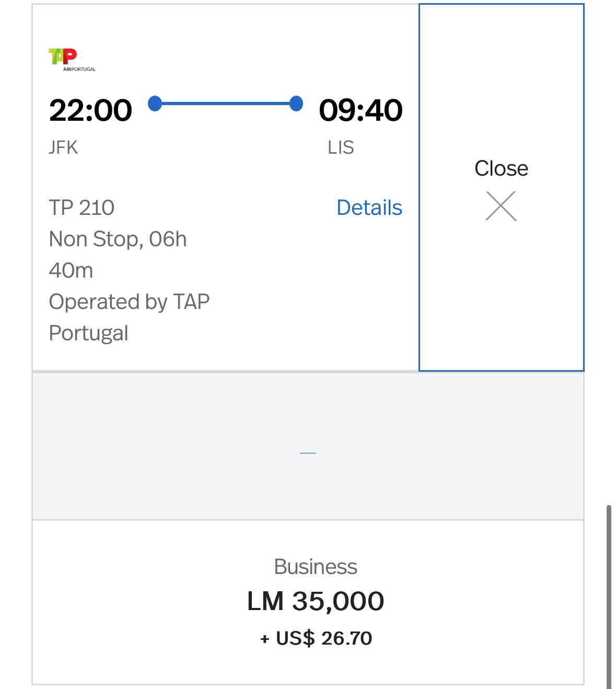The image size is (616, 689).
Task: Click the 09:40 arrival time
Action: [361, 110]
